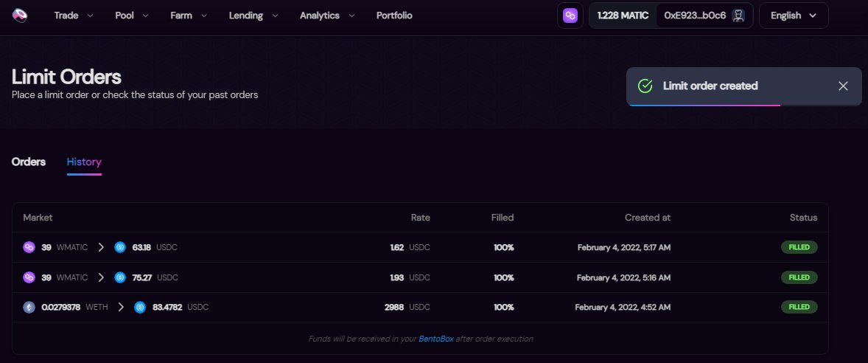This screenshot has height=363, width=868.
Task: Click the 83.4782 USDC amount
Action: (x=181, y=307)
